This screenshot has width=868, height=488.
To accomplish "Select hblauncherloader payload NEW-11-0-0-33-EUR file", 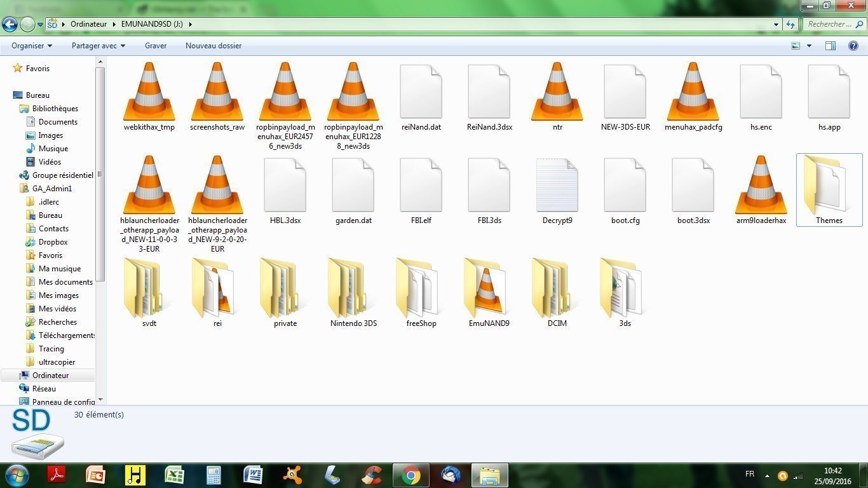I will tap(149, 205).
